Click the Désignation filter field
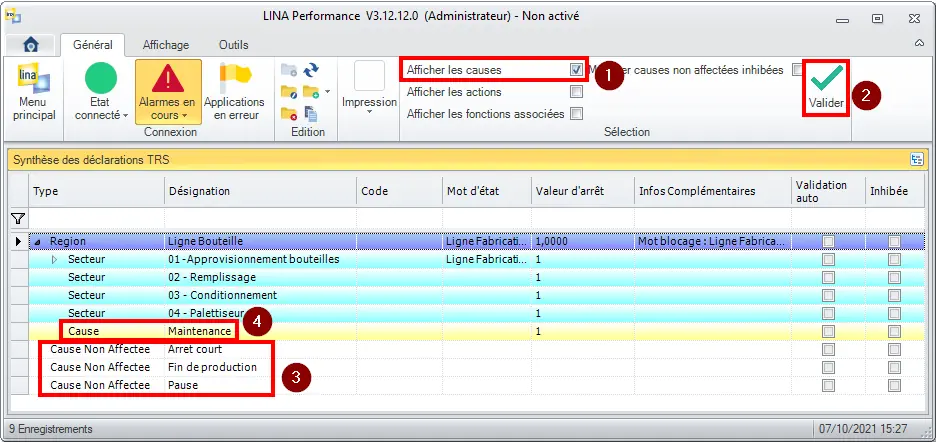Viewport: 936px width, 442px height. (260, 218)
